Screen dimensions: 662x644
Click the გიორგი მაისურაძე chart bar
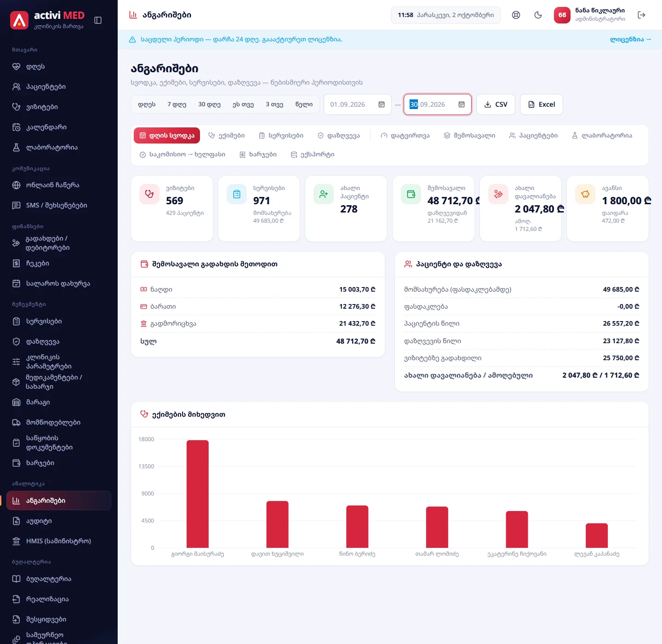point(198,494)
